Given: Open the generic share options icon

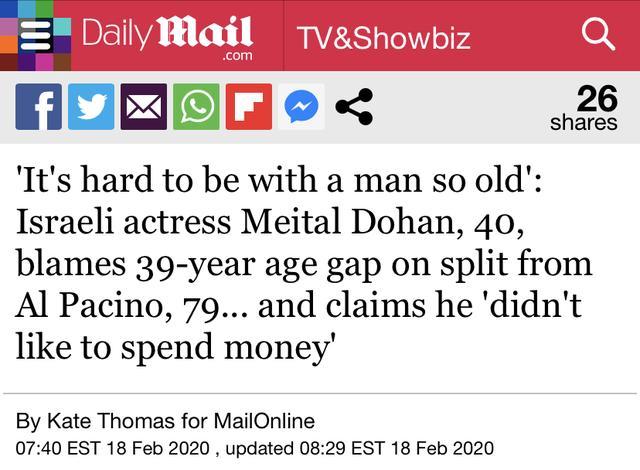Looking at the screenshot, I should [353, 108].
